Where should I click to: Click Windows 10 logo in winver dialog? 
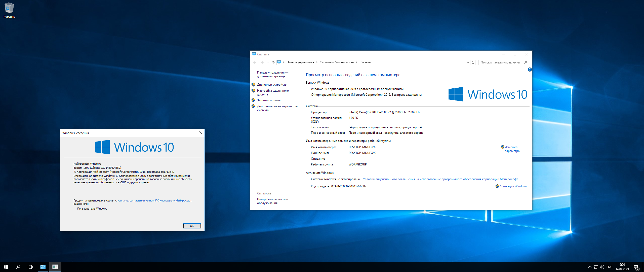(135, 147)
